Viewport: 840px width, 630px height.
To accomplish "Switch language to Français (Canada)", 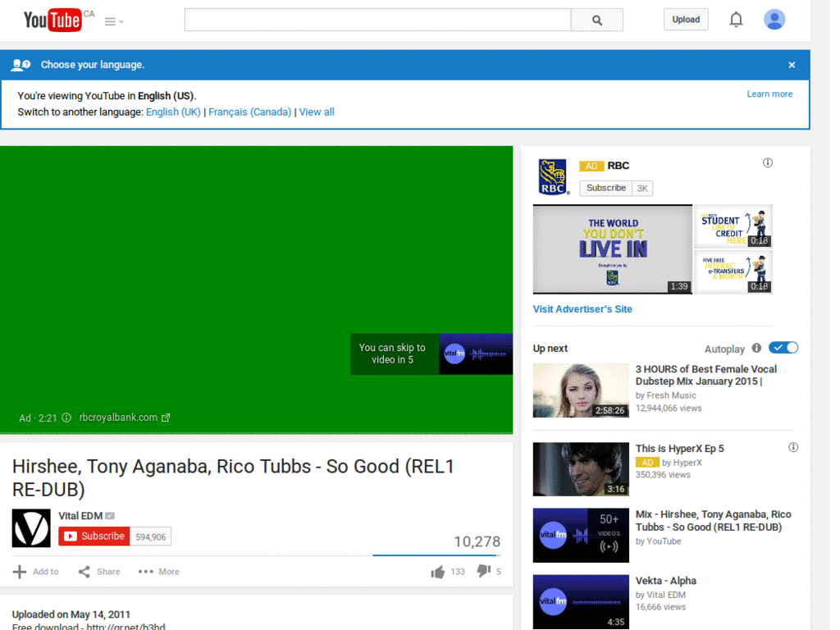I will pyautogui.click(x=249, y=112).
